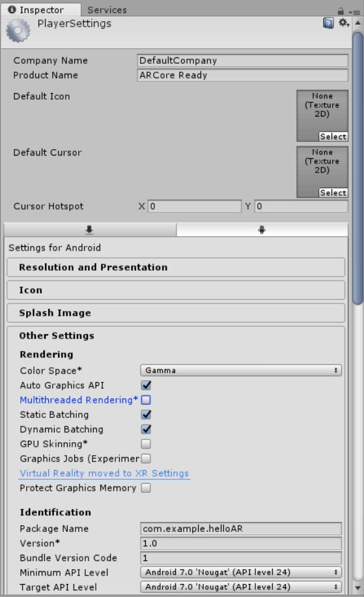Open the Target API Level dropdown
The width and height of the screenshot is (364, 597).
241,587
